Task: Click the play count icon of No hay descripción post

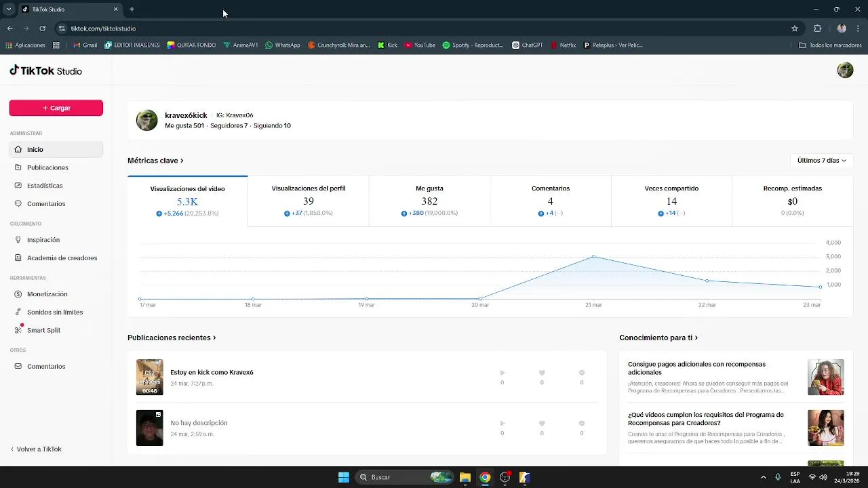Action: (502, 424)
